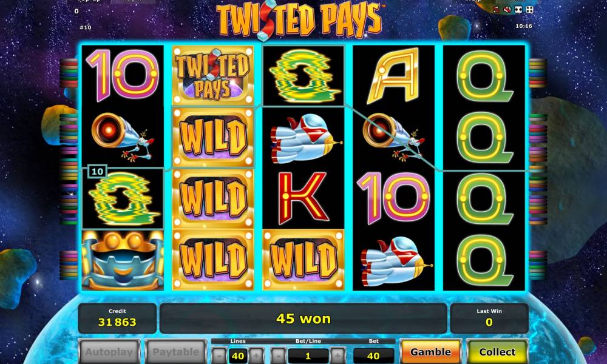Collect the winnings
The height and width of the screenshot is (364, 607).
pyautogui.click(x=498, y=352)
